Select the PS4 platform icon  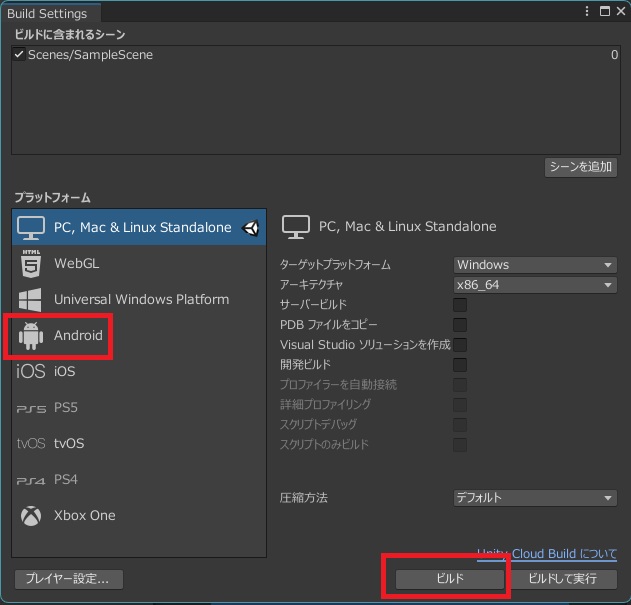(x=31, y=480)
